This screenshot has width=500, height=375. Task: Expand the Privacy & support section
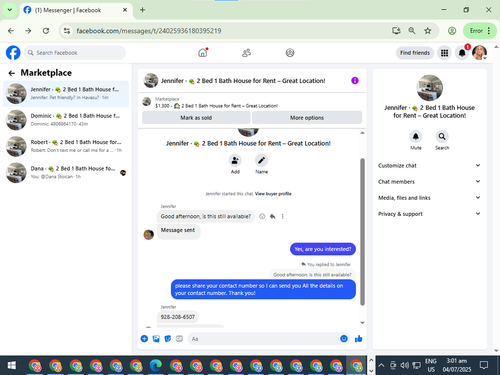[429, 214]
